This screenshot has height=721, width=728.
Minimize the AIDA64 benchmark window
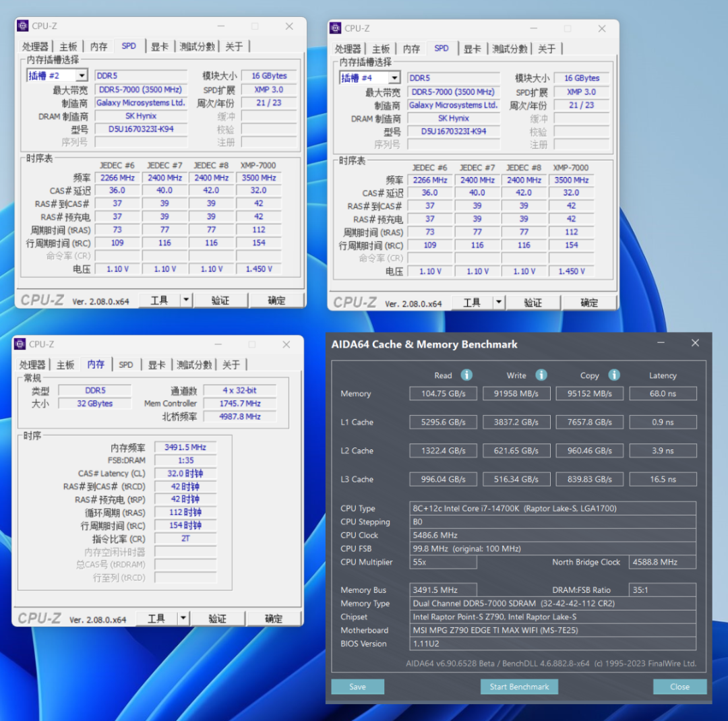[660, 343]
